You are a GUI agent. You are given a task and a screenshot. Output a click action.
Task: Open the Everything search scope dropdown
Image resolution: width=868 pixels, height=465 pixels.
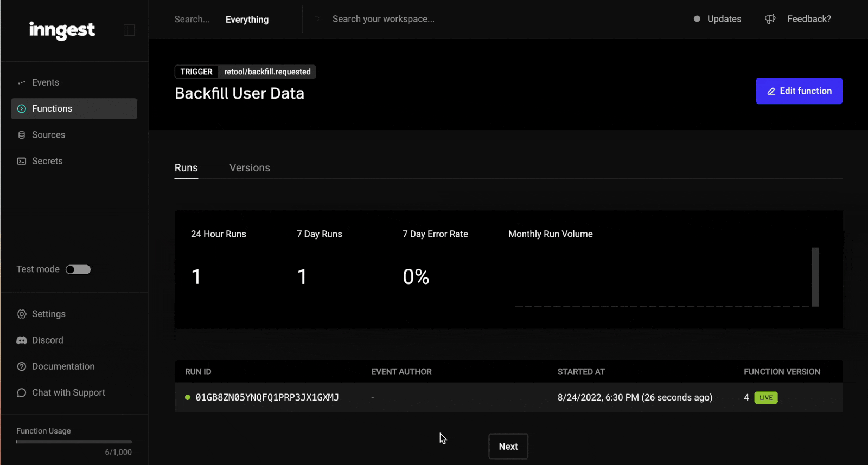pyautogui.click(x=247, y=20)
